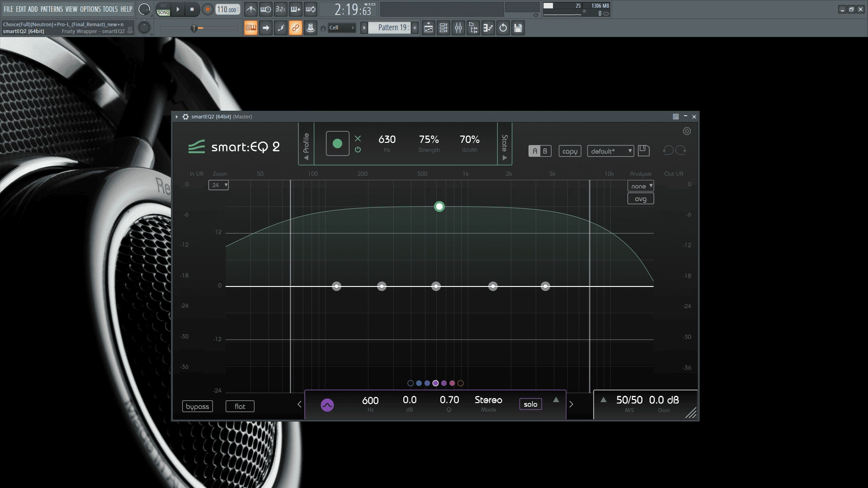Expand the Profile panel arrow
This screenshot has width=868, height=488.
point(306,158)
